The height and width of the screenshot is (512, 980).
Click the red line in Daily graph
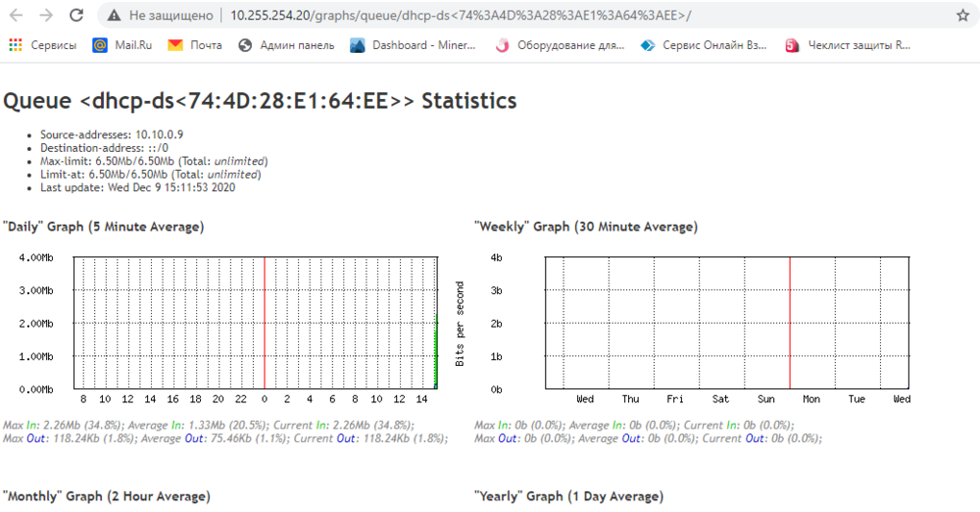[265, 324]
